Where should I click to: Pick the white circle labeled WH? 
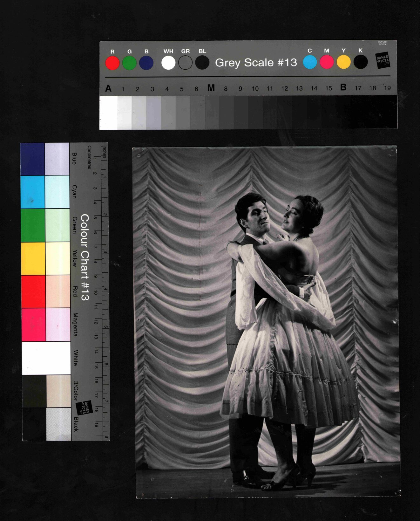(168, 63)
